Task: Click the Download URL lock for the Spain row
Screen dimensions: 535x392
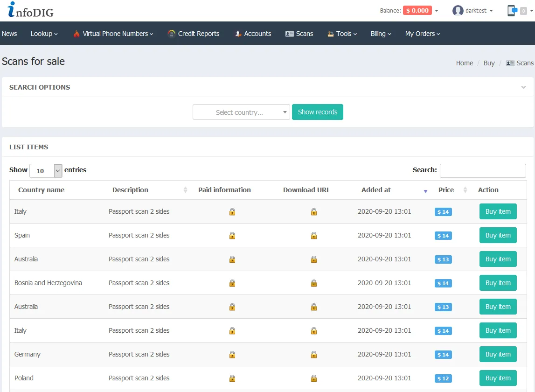Action: point(313,235)
